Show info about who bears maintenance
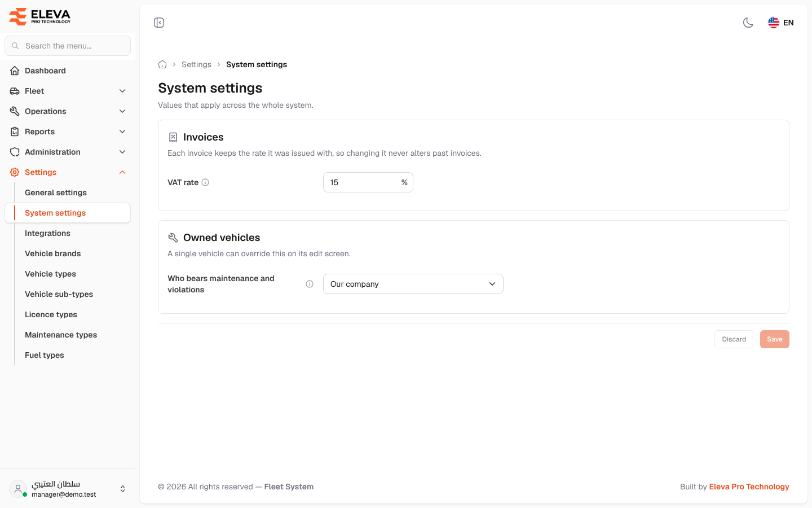 (310, 284)
